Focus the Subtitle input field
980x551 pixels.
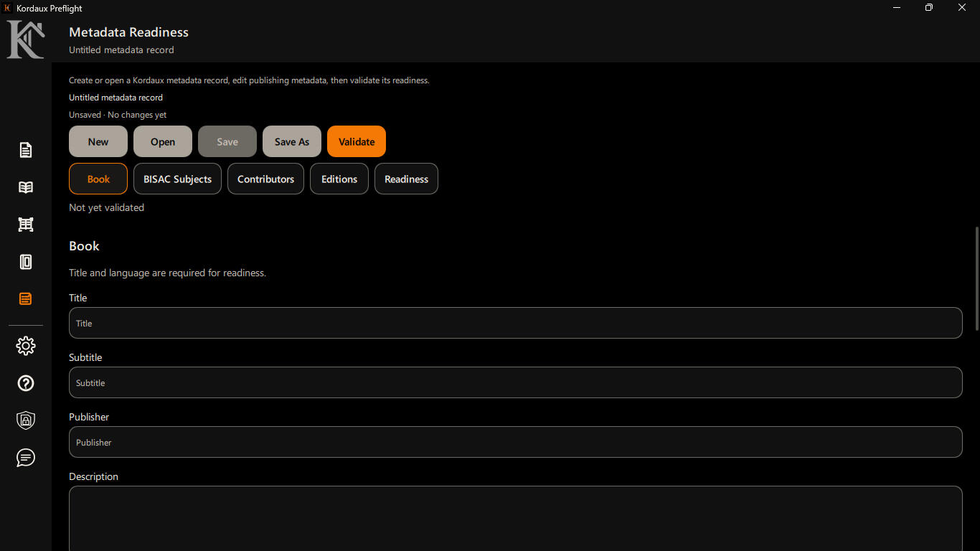515,382
